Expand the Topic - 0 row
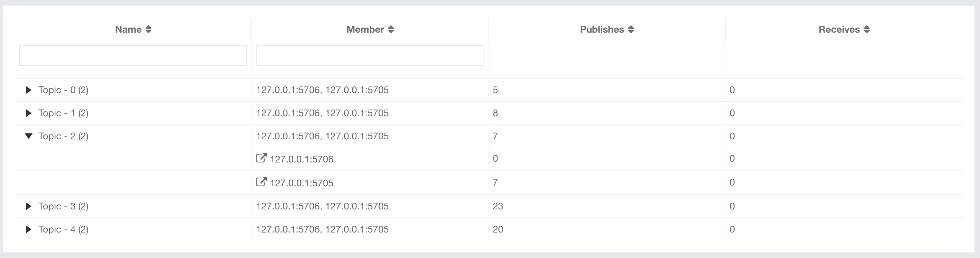 pyautogui.click(x=28, y=90)
